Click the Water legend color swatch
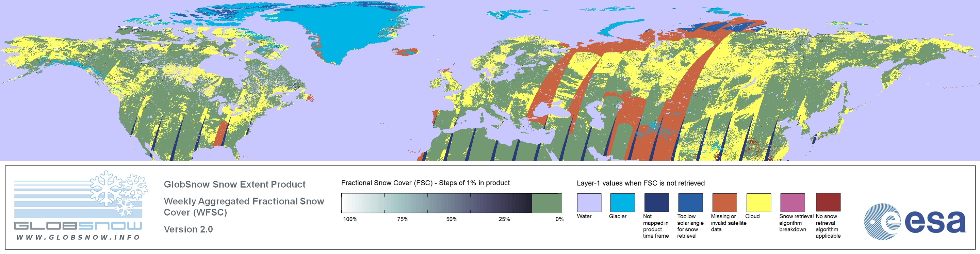 click(x=589, y=203)
